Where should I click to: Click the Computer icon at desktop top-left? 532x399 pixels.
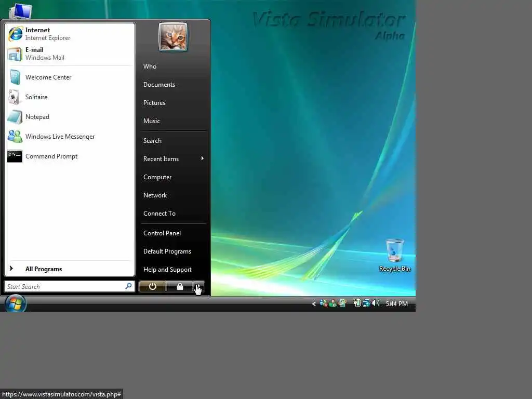21,11
